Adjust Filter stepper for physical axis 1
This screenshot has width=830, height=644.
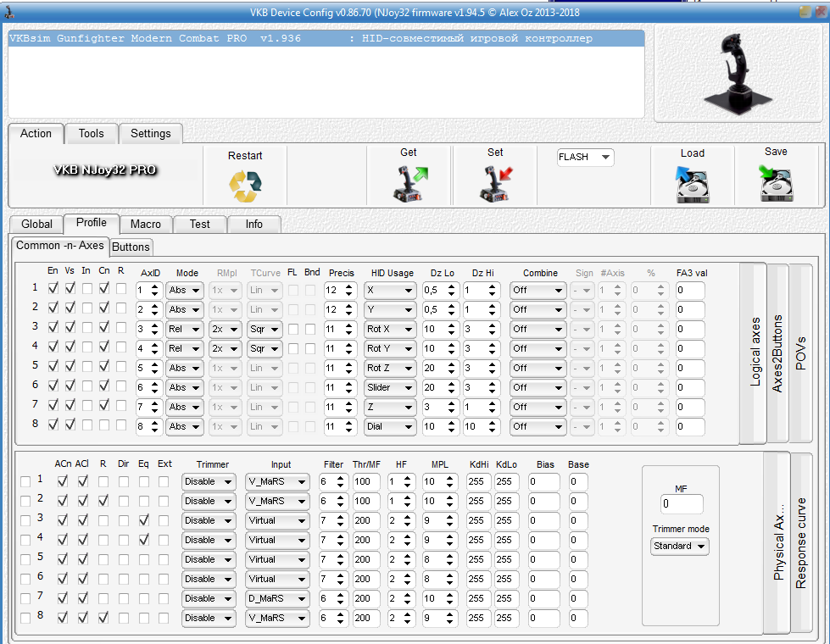pos(340,481)
